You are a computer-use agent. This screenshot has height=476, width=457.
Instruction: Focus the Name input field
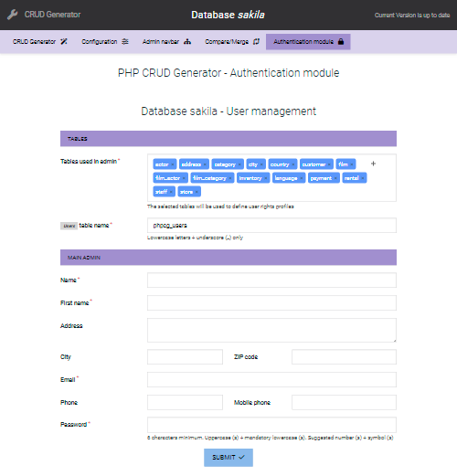[271, 280]
